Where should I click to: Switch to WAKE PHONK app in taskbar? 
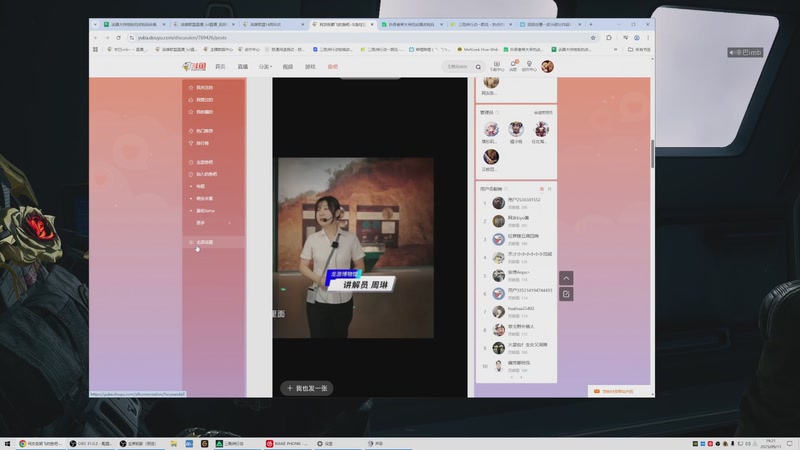287,444
